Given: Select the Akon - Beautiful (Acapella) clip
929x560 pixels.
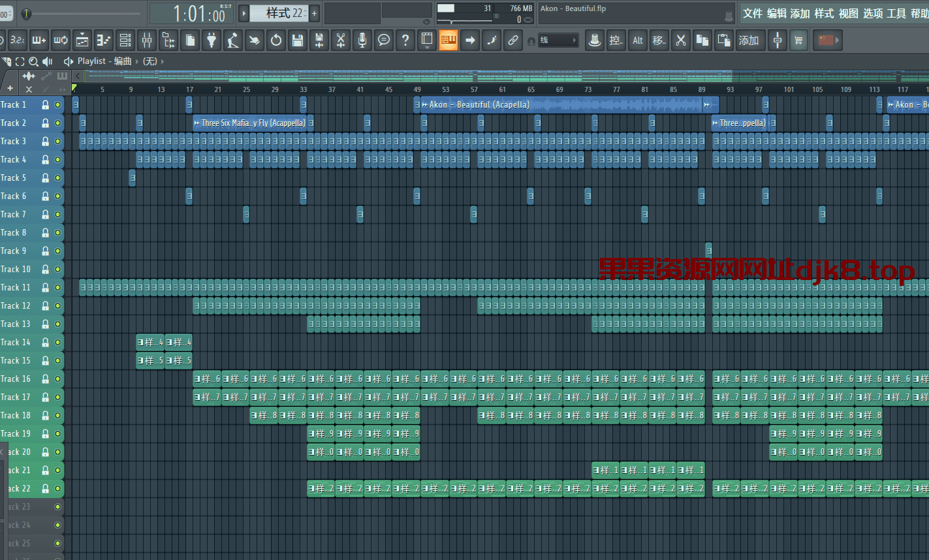Looking at the screenshot, I should (x=561, y=104).
